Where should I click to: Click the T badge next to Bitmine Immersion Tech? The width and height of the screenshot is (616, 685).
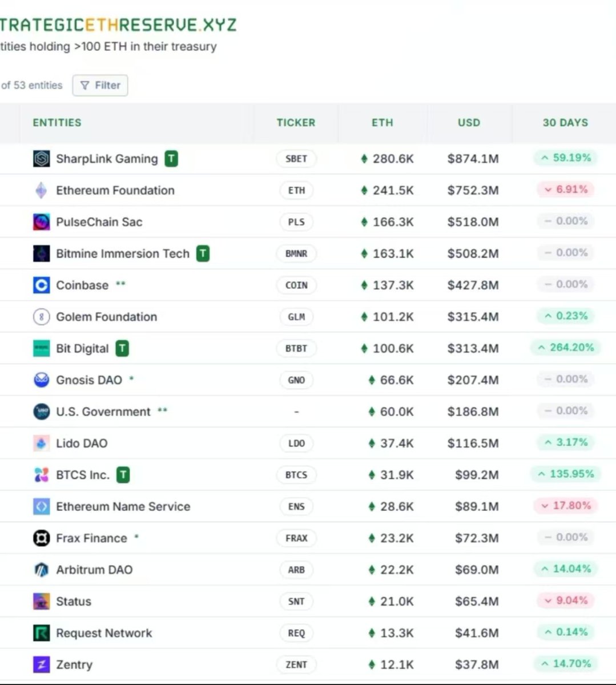[203, 253]
